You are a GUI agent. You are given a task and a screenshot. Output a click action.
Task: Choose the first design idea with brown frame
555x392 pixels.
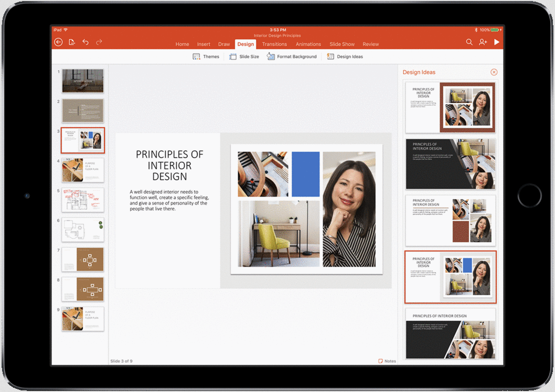[x=450, y=107]
